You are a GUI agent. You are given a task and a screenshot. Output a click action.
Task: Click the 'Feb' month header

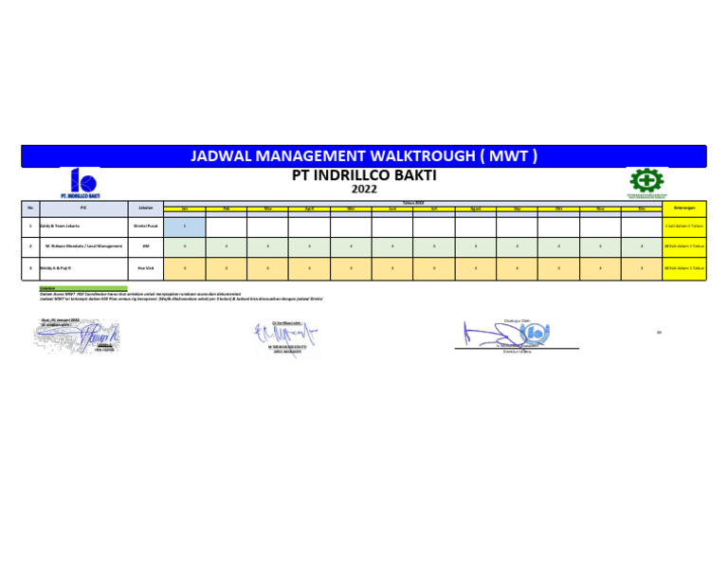click(227, 209)
